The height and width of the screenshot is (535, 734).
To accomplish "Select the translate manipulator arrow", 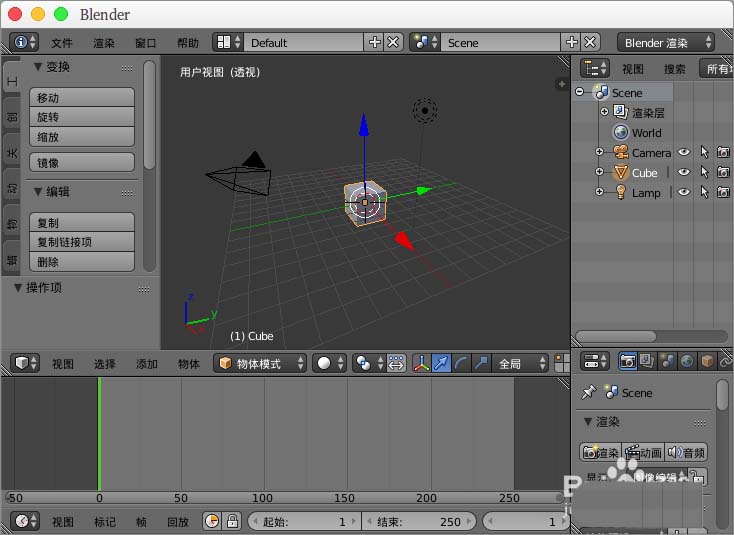I will (x=441, y=363).
